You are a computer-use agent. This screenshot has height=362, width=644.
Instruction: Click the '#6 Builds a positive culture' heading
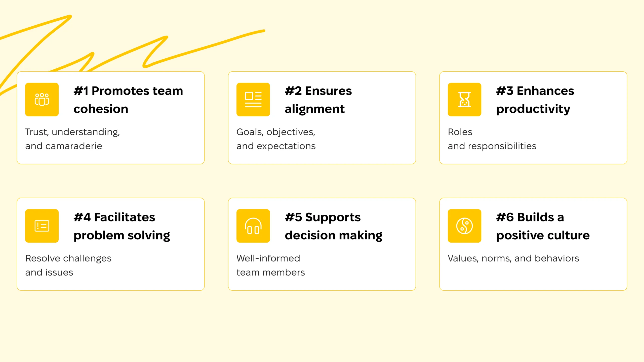543,226
